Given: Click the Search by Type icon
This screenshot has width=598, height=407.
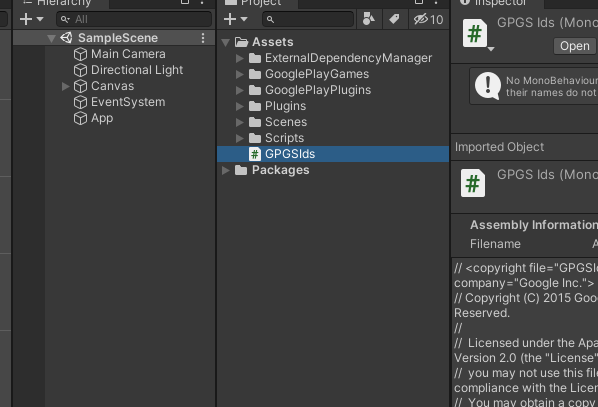Looking at the screenshot, I should 369,19.
